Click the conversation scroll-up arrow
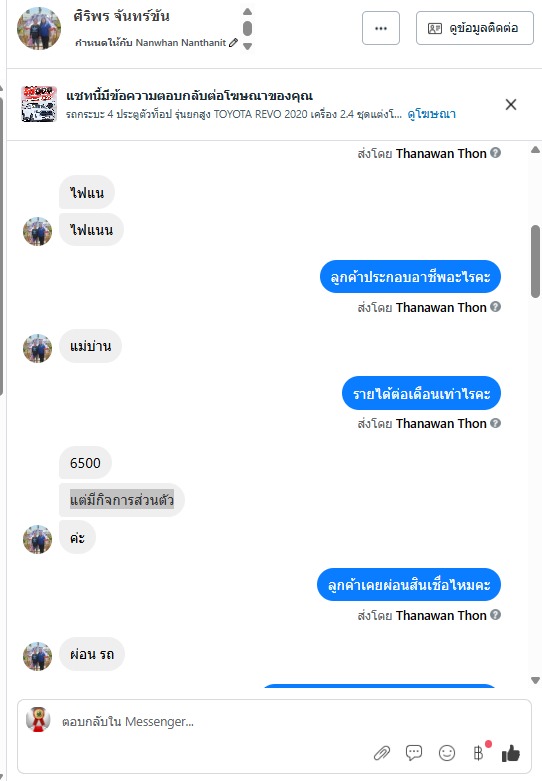This screenshot has width=542, height=781. [x=536, y=150]
